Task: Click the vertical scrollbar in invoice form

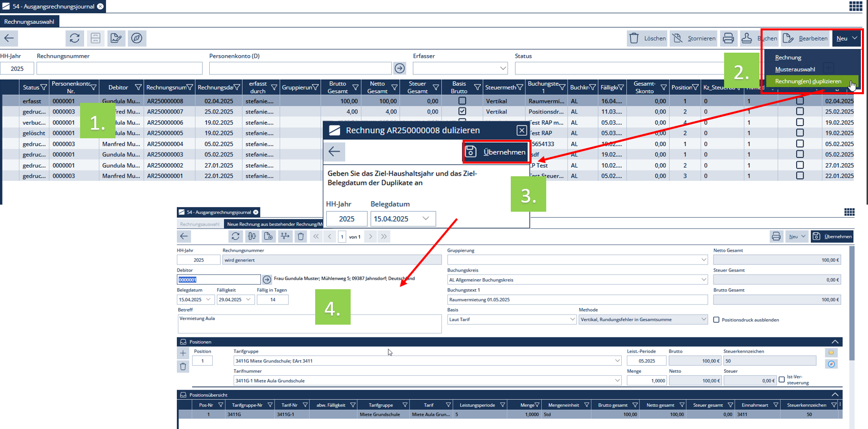Action: [851, 304]
